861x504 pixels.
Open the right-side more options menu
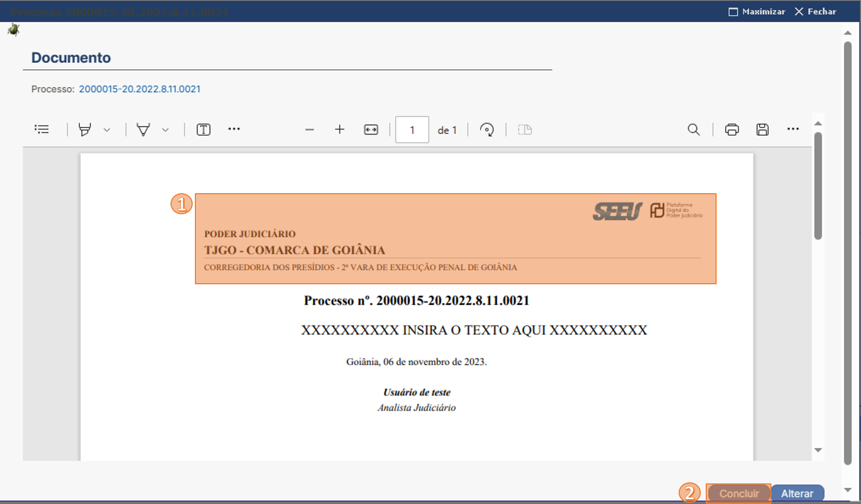coord(793,129)
